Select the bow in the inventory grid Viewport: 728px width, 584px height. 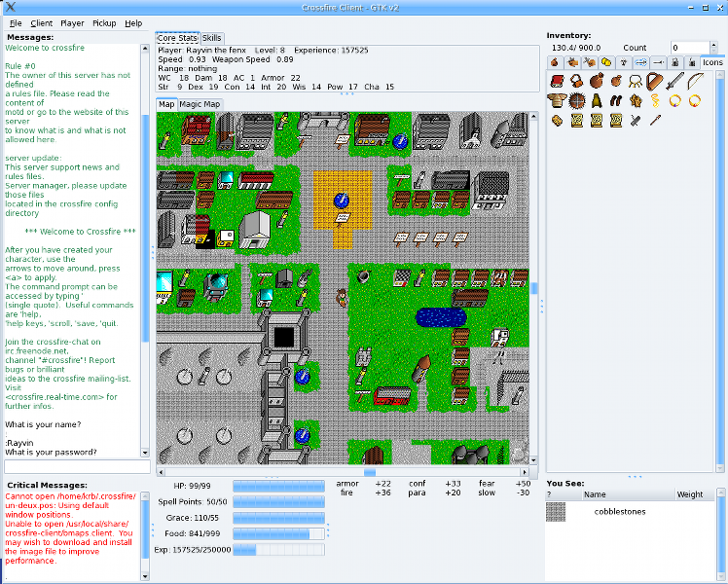click(695, 81)
